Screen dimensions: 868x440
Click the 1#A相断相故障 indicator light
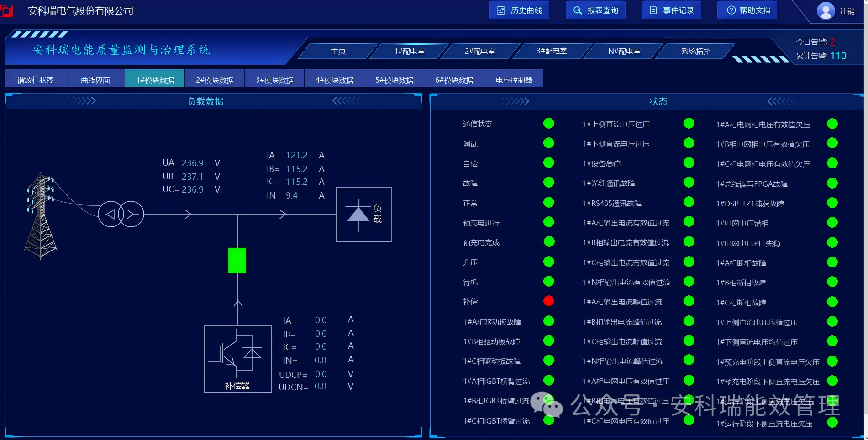click(x=832, y=262)
